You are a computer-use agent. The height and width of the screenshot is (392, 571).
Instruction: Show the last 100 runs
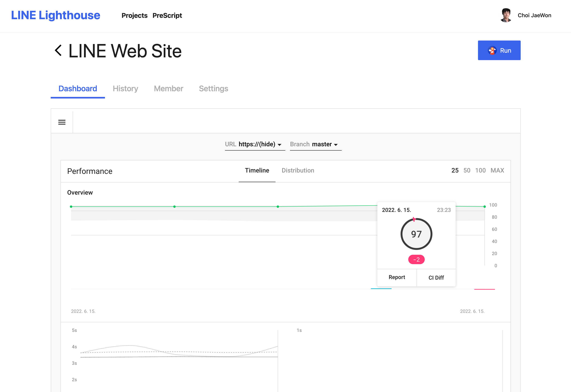pyautogui.click(x=480, y=171)
